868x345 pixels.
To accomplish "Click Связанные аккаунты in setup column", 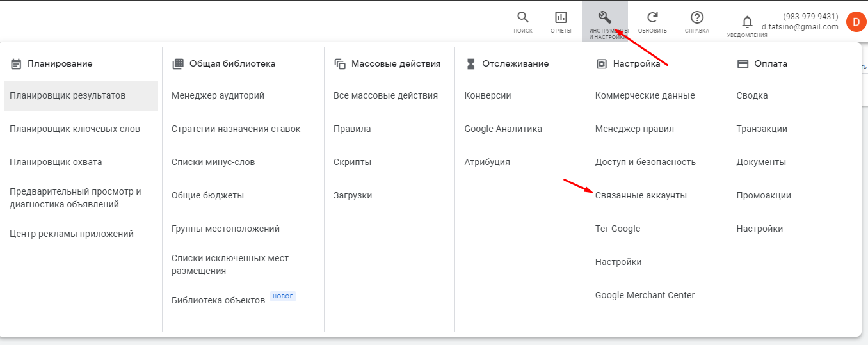I will pos(641,196).
